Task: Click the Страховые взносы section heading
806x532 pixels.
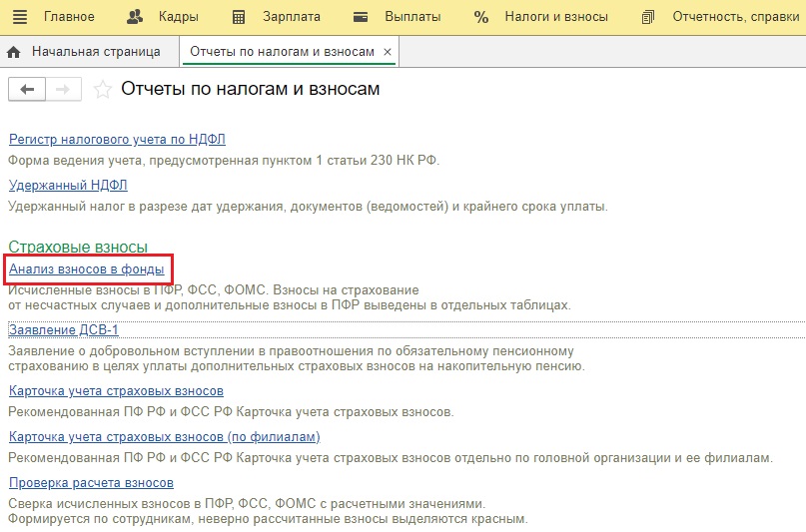Action: coord(78,247)
